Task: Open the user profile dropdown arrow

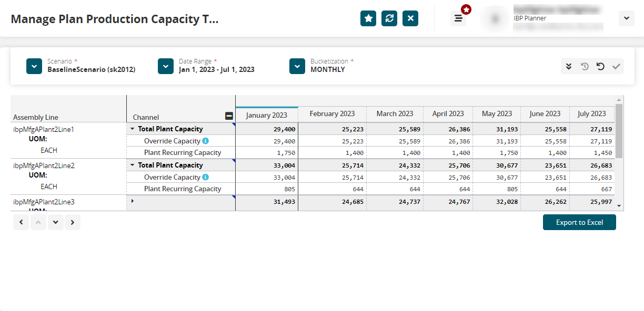Action: click(626, 18)
